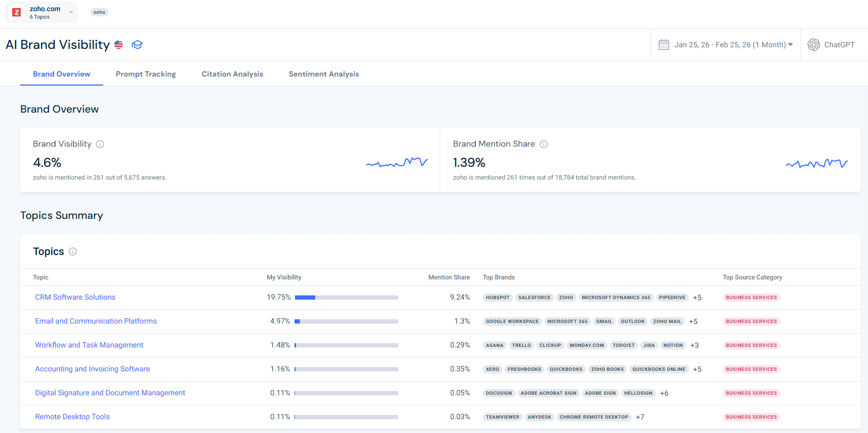Click the 4.97% visibility progress bar
The width and height of the screenshot is (868, 433).
[x=346, y=321]
